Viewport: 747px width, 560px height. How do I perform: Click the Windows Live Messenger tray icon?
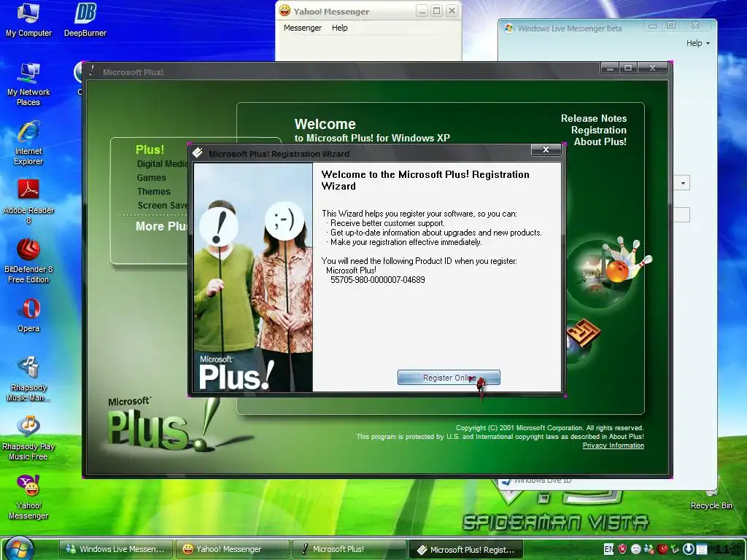[649, 549]
